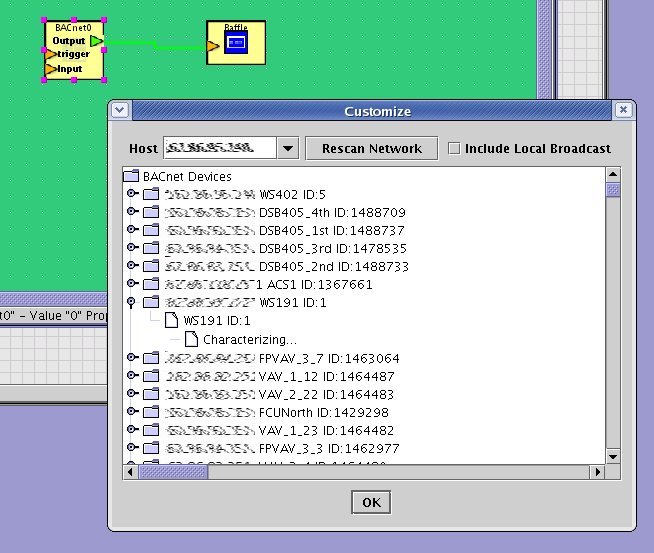Image resolution: width=654 pixels, height=553 pixels.
Task: Click the Rescan Network button
Action: [372, 148]
